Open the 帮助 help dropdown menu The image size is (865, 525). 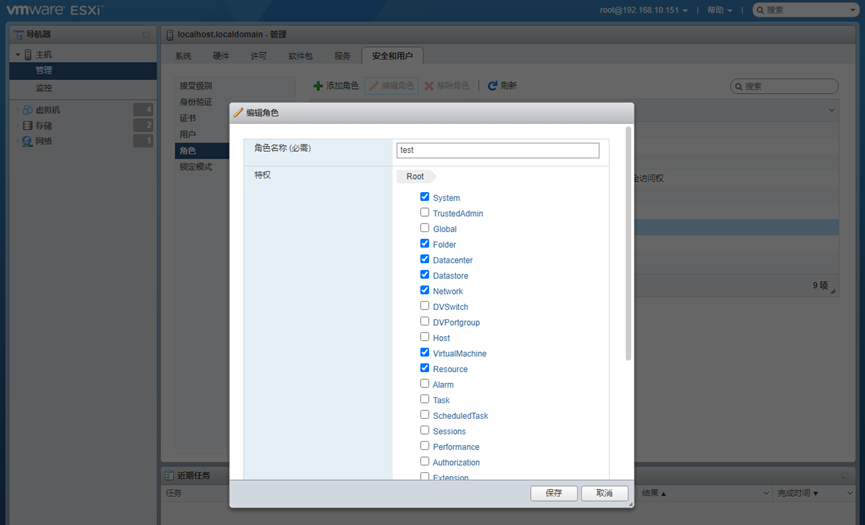click(719, 10)
